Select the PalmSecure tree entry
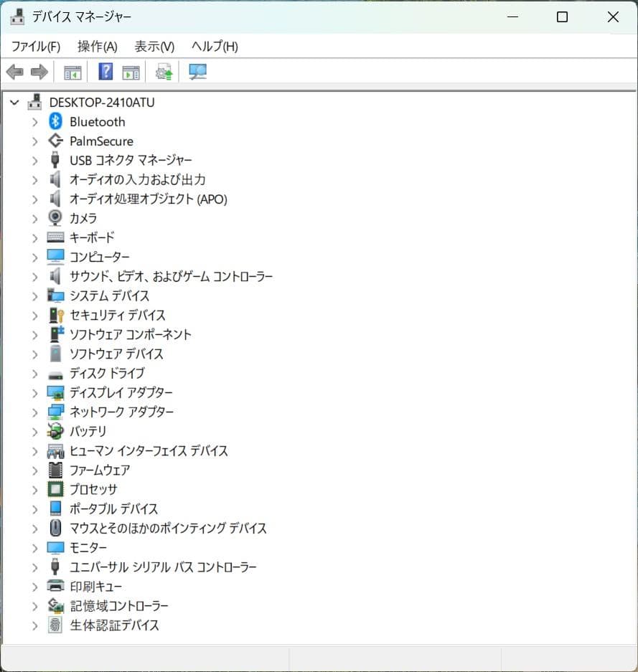The image size is (638, 672). [100, 141]
